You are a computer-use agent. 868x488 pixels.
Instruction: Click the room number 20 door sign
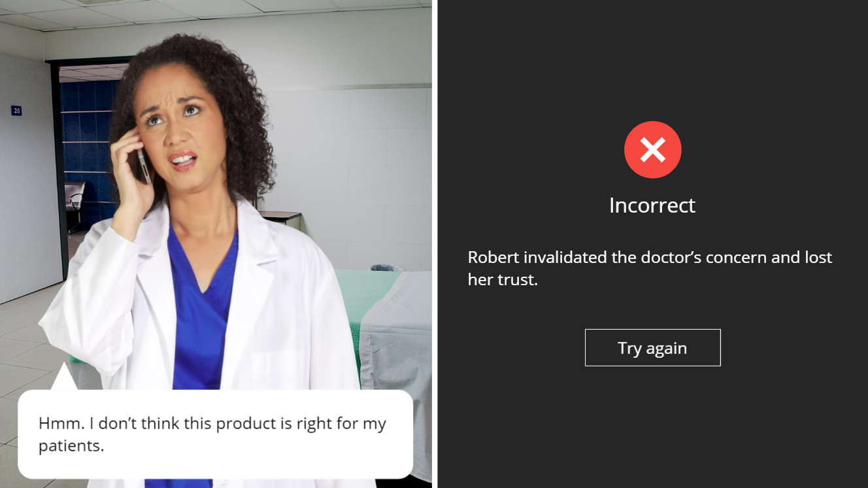coord(16,111)
